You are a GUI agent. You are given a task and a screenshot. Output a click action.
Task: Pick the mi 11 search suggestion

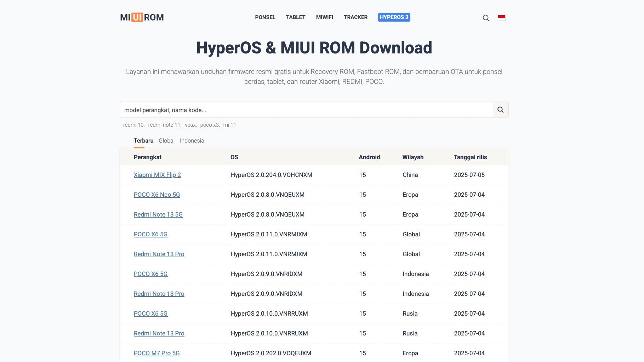tap(230, 125)
